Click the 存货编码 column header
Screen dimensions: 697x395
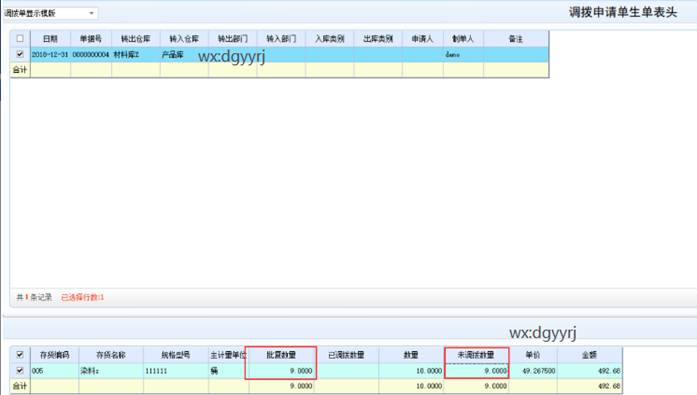tap(54, 355)
